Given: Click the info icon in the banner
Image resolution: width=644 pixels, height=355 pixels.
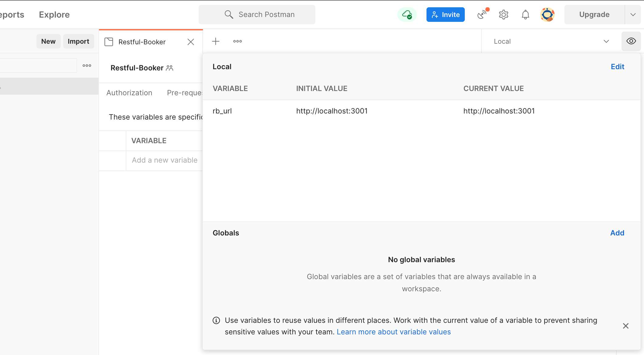Looking at the screenshot, I should pos(216,320).
